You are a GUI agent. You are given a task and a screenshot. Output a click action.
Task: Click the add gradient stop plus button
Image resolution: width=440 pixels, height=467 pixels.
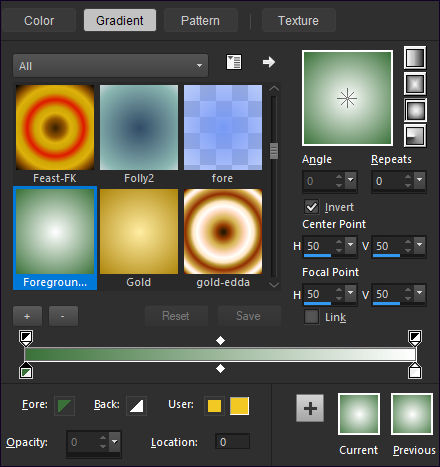click(27, 316)
